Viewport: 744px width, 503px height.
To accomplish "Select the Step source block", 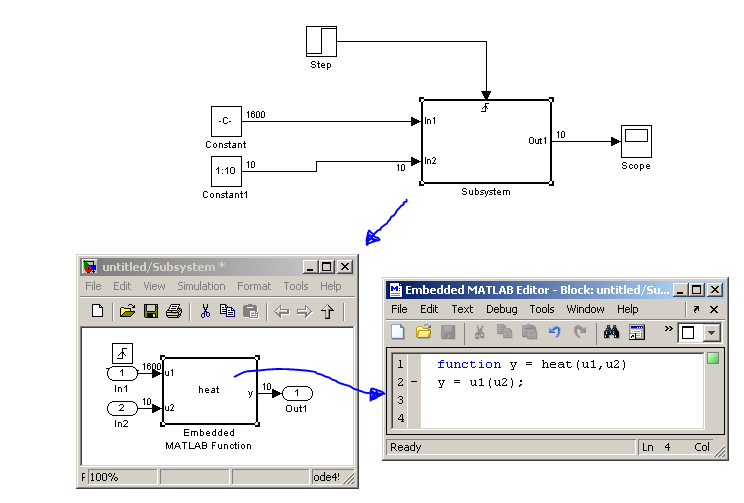I will (x=320, y=41).
